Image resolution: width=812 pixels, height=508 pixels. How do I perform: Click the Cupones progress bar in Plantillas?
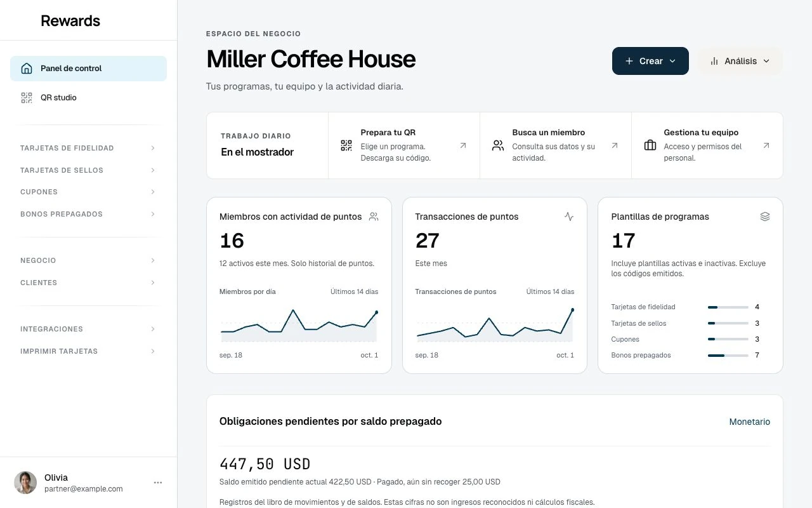click(x=728, y=340)
